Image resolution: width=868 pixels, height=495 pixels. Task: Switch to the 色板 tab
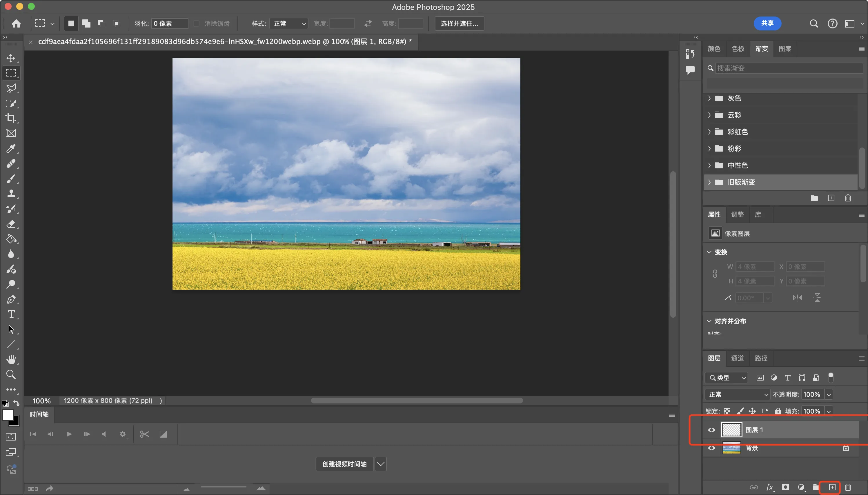pyautogui.click(x=738, y=49)
